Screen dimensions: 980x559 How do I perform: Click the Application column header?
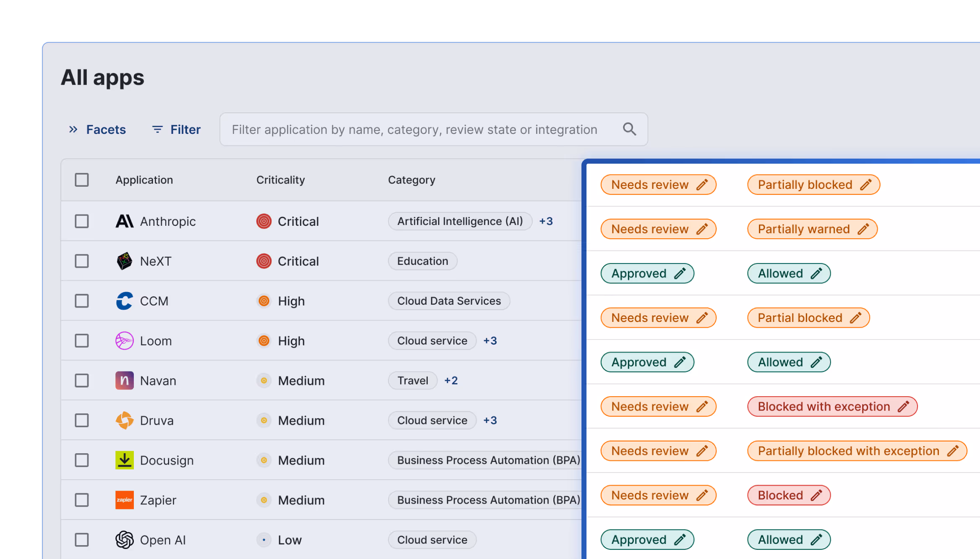tap(144, 180)
